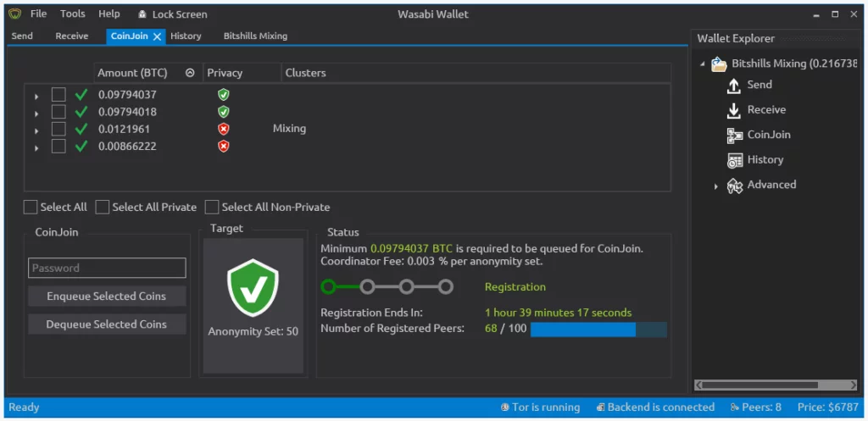Click the lock icon beside Lock Screen
This screenshot has width=868, height=421.
[x=142, y=14]
